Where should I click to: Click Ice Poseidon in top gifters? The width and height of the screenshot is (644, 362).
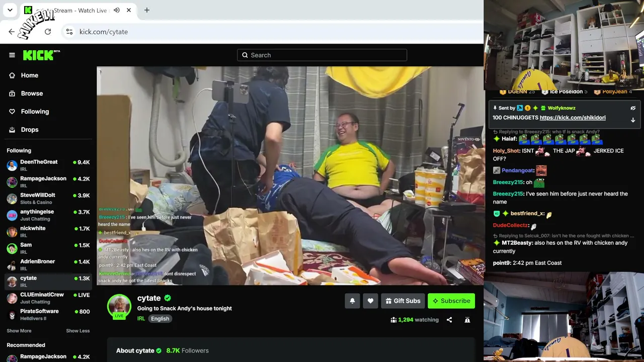coord(566,92)
